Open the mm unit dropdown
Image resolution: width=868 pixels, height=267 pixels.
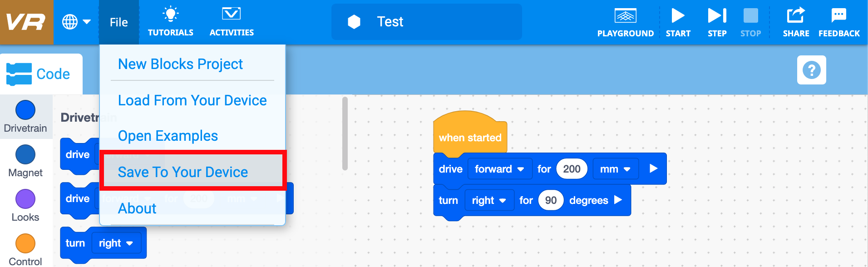coord(616,168)
